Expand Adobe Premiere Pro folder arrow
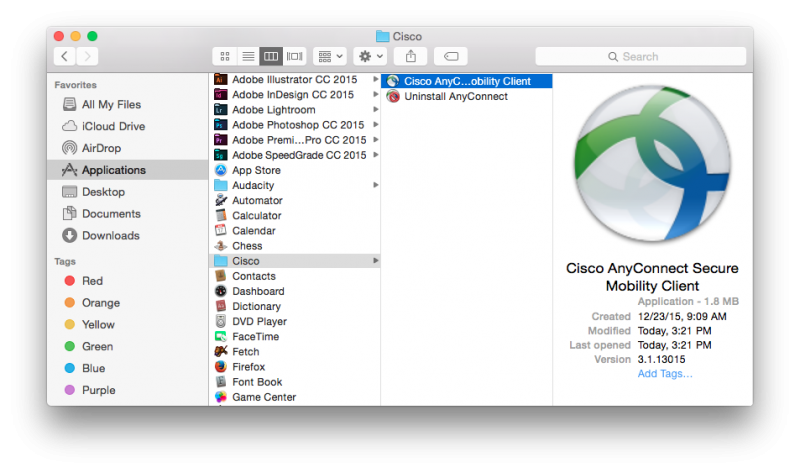This screenshot has width=800, height=473. click(x=376, y=140)
